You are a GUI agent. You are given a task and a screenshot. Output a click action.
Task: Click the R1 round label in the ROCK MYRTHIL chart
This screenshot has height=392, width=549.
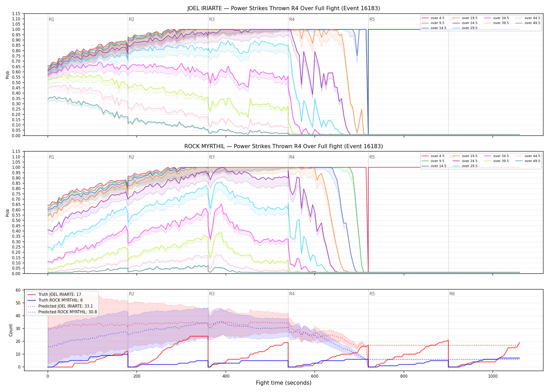tap(52, 157)
